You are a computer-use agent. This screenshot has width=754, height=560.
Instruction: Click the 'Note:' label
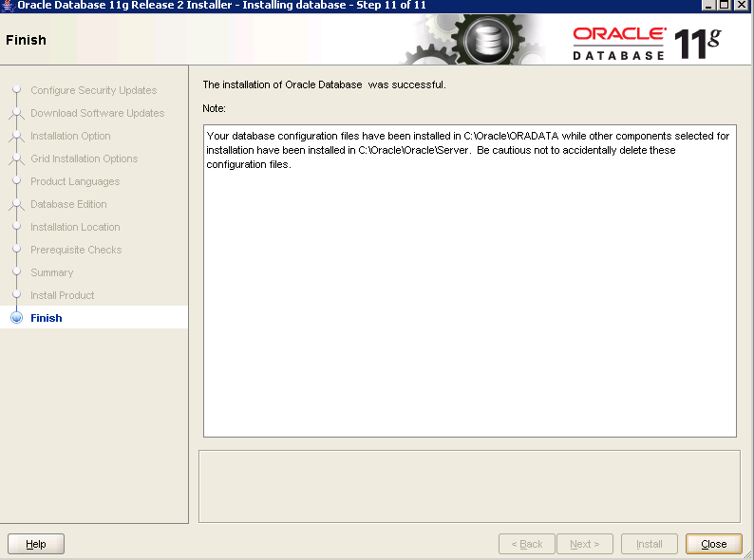click(214, 108)
